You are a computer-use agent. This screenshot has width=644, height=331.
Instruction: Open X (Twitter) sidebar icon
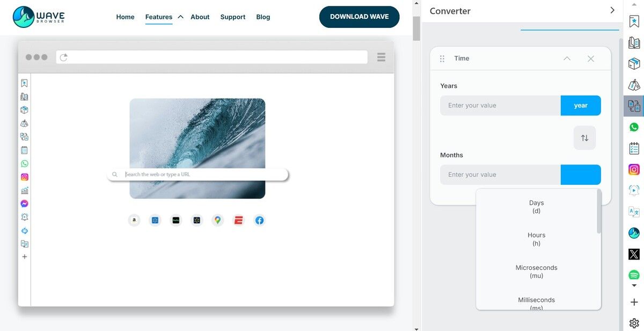pos(634,254)
